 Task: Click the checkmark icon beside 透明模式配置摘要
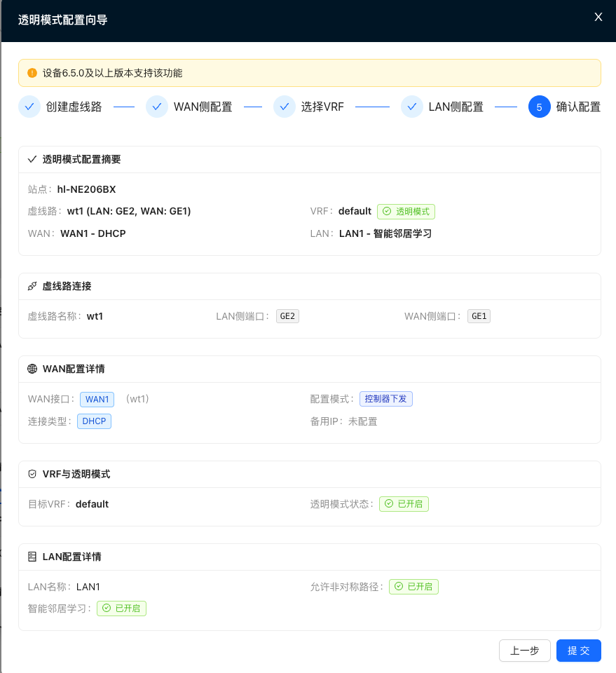(32, 159)
